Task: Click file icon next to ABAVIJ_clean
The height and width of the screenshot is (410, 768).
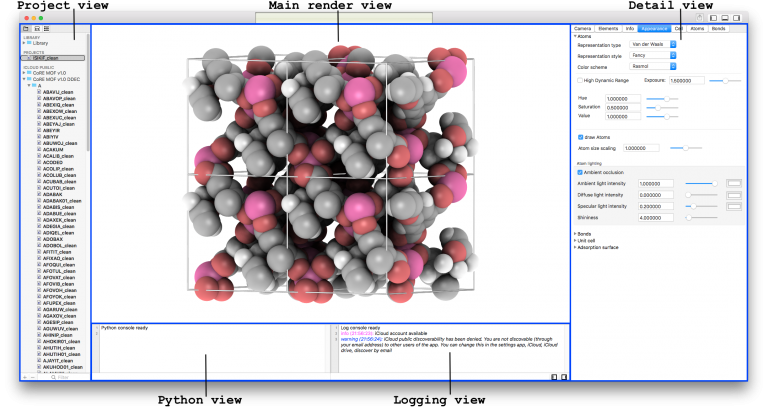Action: pyautogui.click(x=39, y=91)
